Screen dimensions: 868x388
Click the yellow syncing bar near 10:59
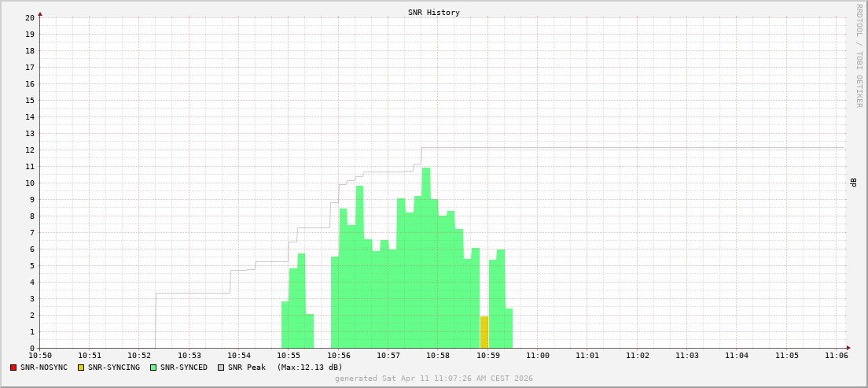tap(484, 332)
